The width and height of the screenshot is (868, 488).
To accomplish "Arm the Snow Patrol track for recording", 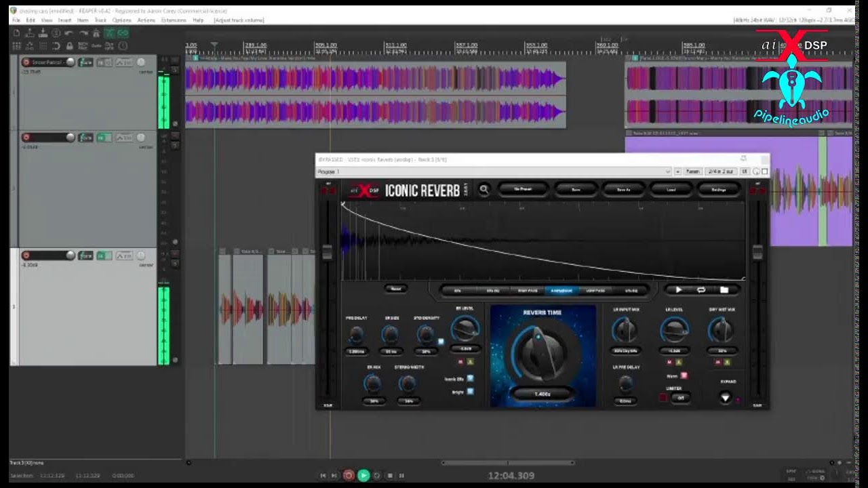I will [26, 62].
